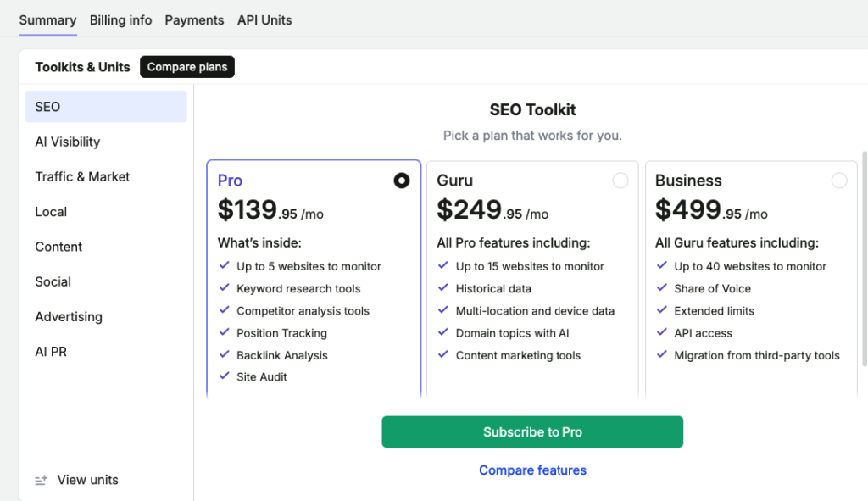Click 'Up to 5 websites to monitor'
The width and height of the screenshot is (868, 501).
[x=309, y=266]
